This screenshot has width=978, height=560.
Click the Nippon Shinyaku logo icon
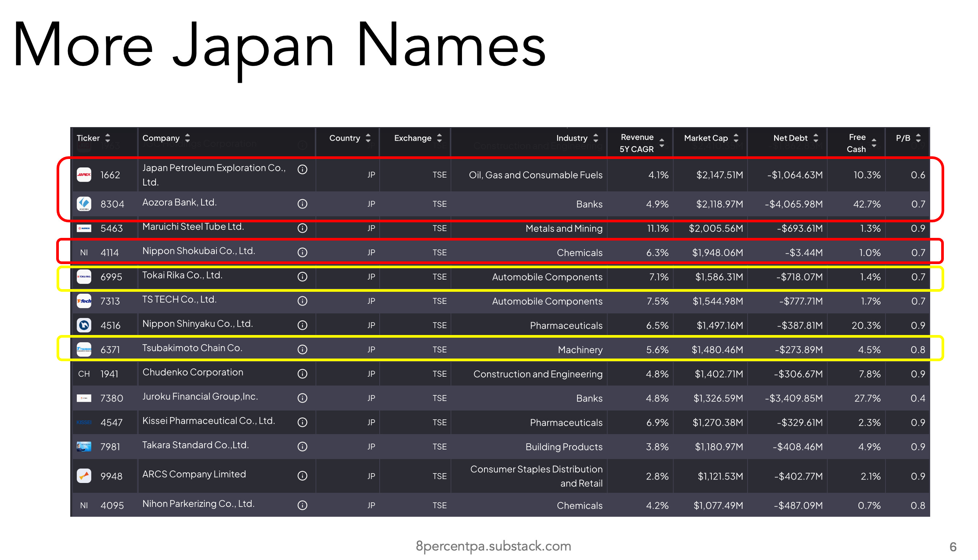(x=84, y=326)
